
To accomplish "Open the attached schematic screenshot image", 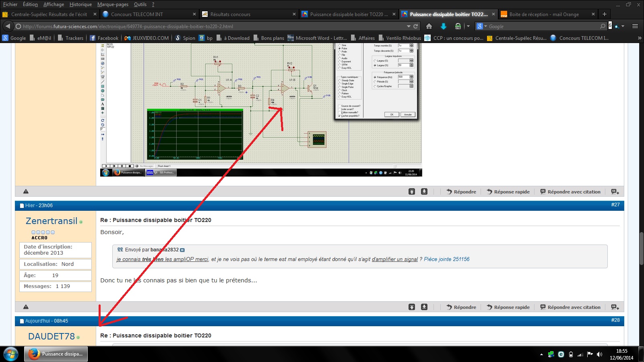I will pyautogui.click(x=261, y=109).
